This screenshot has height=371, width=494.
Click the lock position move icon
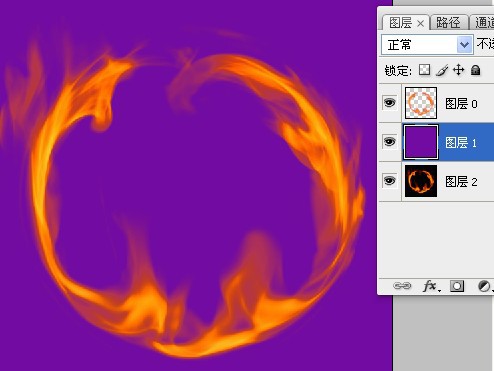(459, 70)
